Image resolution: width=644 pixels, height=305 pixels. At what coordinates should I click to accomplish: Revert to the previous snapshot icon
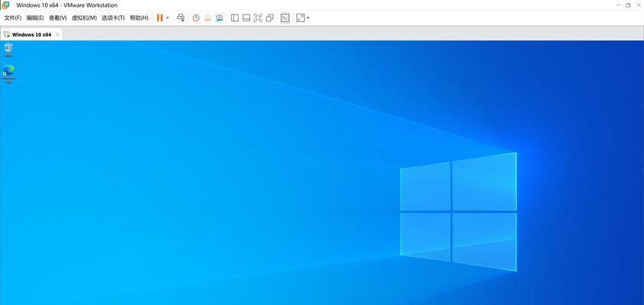point(208,18)
